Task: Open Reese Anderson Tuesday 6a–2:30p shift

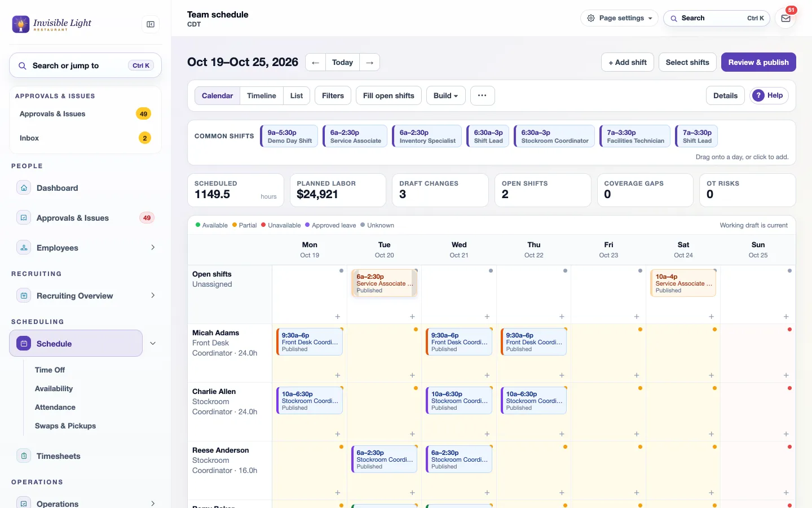Action: 384,459
